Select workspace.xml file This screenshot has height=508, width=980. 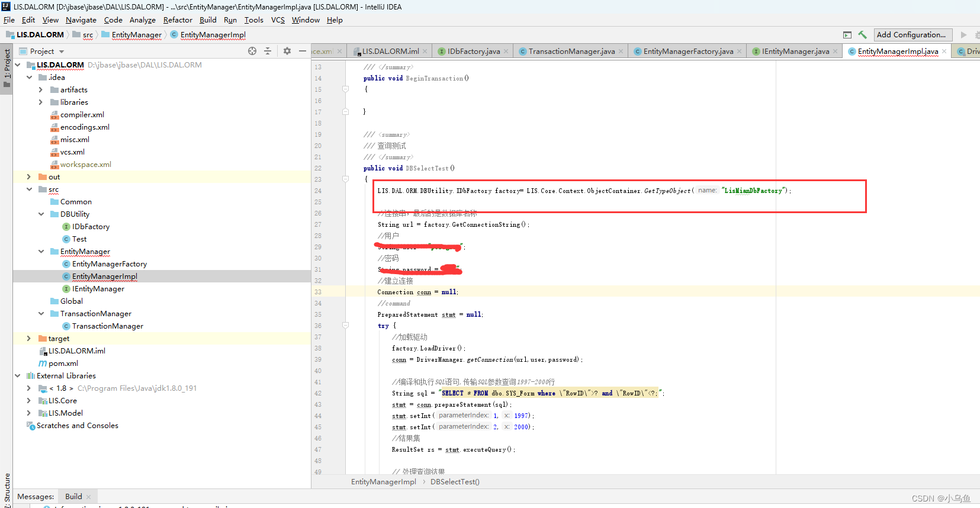(86, 165)
